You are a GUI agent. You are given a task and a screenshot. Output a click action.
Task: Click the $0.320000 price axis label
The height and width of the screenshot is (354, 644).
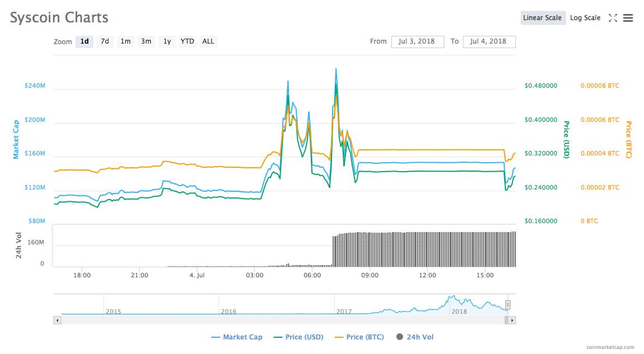(x=541, y=154)
